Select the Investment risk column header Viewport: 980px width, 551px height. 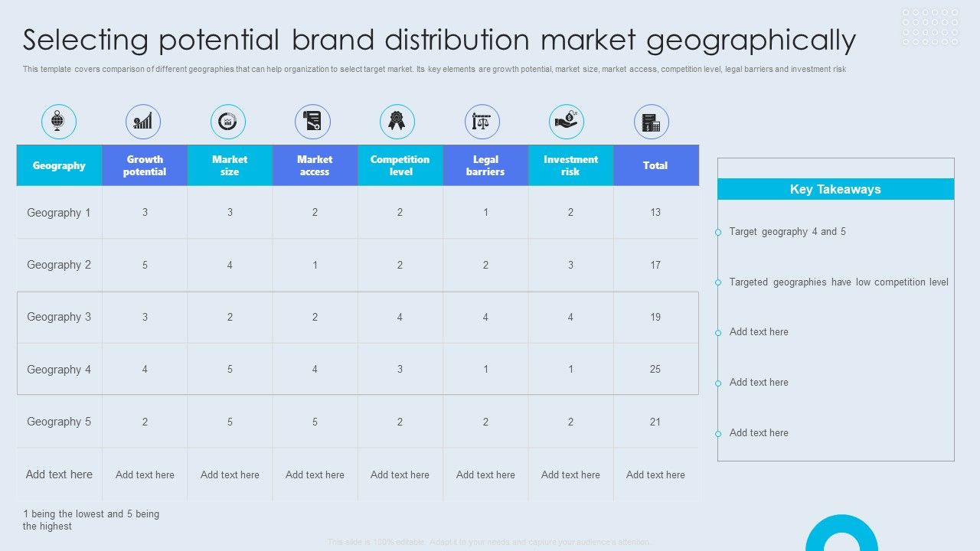[x=570, y=165]
